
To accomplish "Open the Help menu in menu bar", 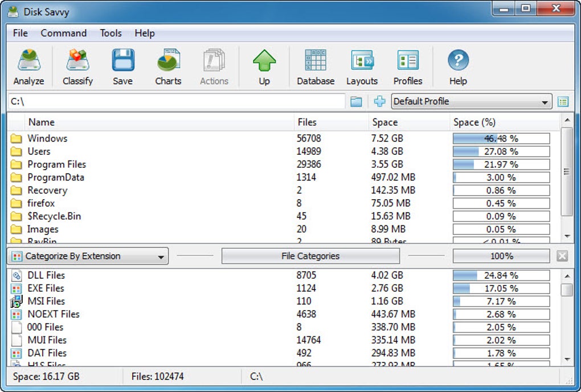I will [145, 34].
